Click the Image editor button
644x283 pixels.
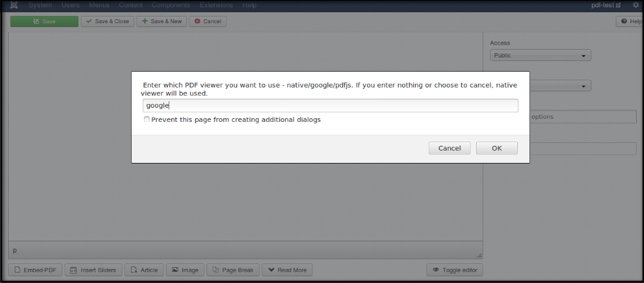pos(185,270)
